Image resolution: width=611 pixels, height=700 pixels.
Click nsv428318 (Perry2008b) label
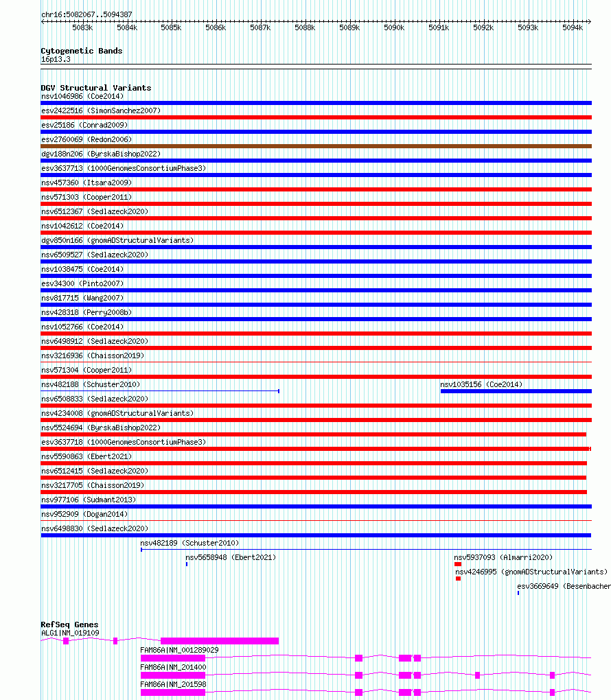pyautogui.click(x=87, y=312)
